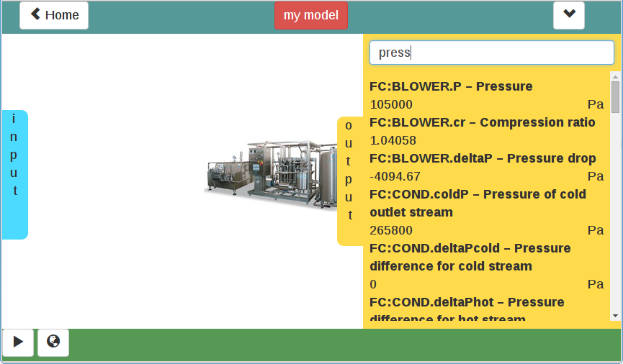Select FC:COND.coldP cold outlet stream entry
Viewport: 623px width, 364px height.
[478, 203]
